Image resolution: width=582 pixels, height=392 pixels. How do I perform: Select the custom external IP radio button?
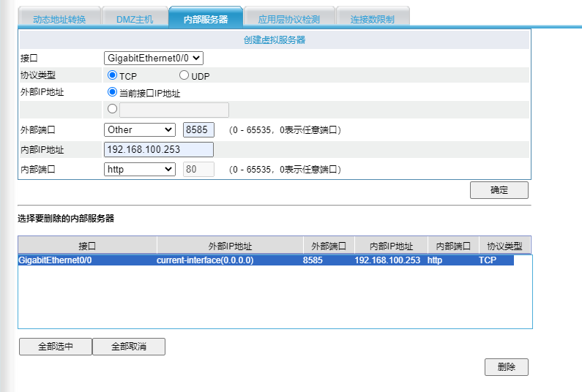(x=112, y=109)
